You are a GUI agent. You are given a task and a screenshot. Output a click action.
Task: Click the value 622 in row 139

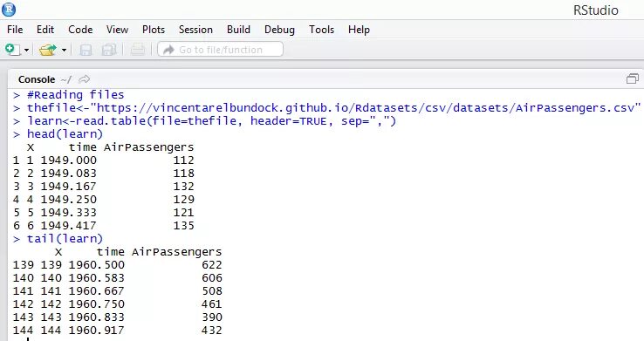click(212, 264)
